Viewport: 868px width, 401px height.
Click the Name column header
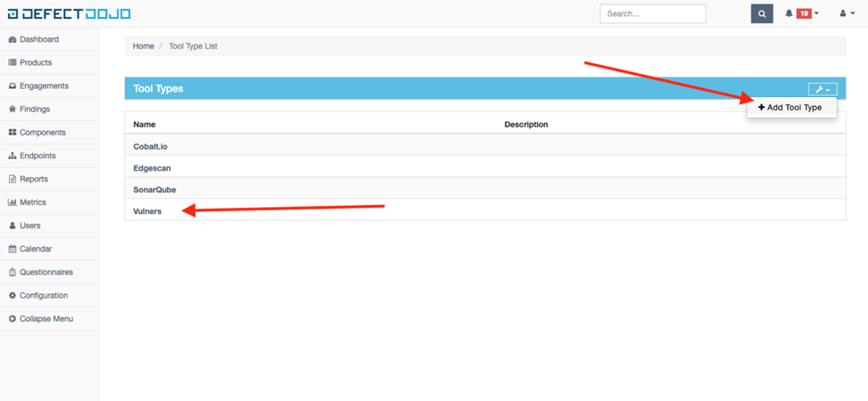pyautogui.click(x=144, y=124)
